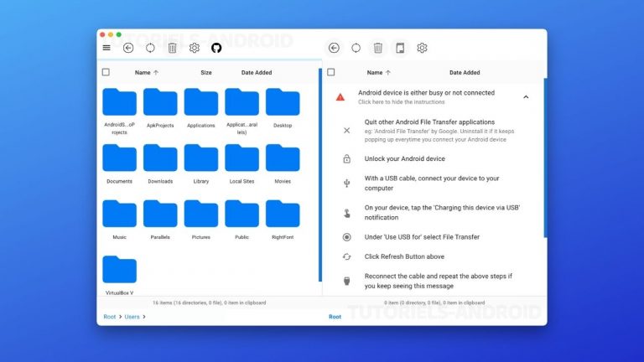The height and width of the screenshot is (362, 644).
Task: Select the Parallels folder
Action: pos(160,220)
